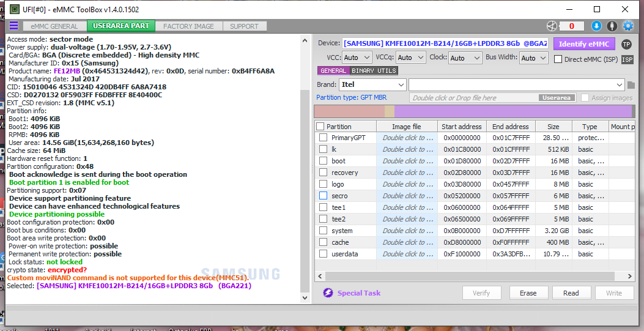Click the tan segment of partition map bar

click(390, 112)
